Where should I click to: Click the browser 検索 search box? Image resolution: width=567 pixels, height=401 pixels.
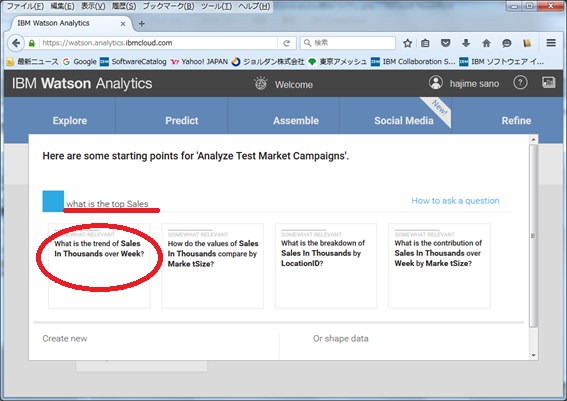tap(348, 43)
